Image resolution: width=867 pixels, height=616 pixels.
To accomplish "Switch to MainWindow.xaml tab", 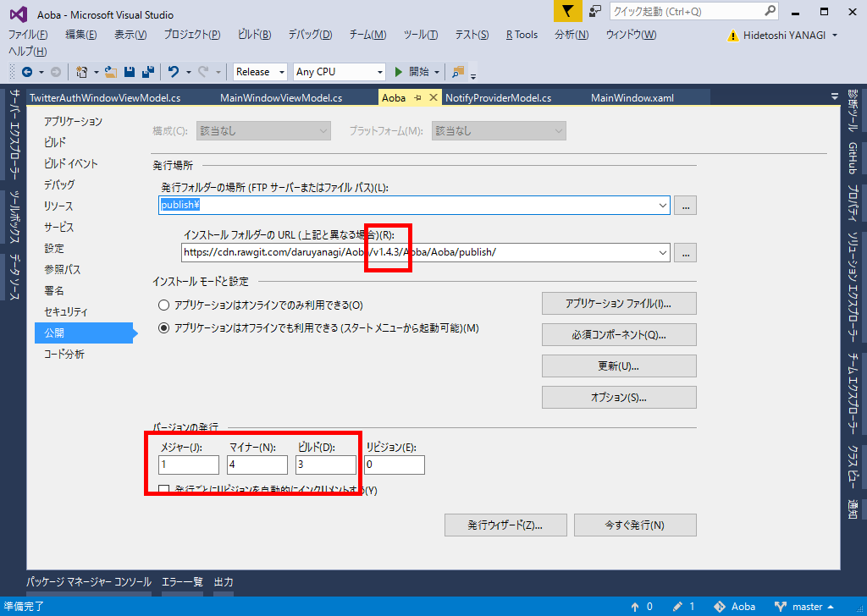I will tap(632, 98).
